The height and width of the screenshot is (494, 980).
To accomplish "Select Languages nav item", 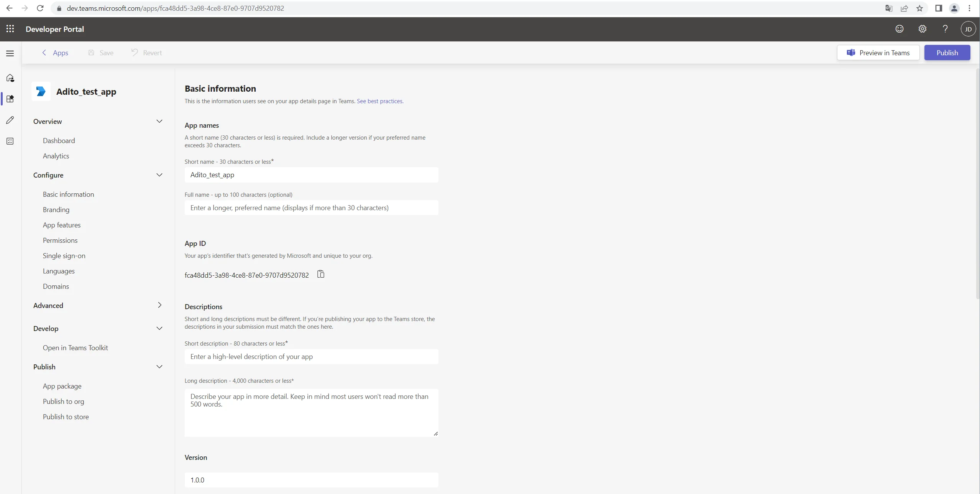I will pyautogui.click(x=59, y=271).
